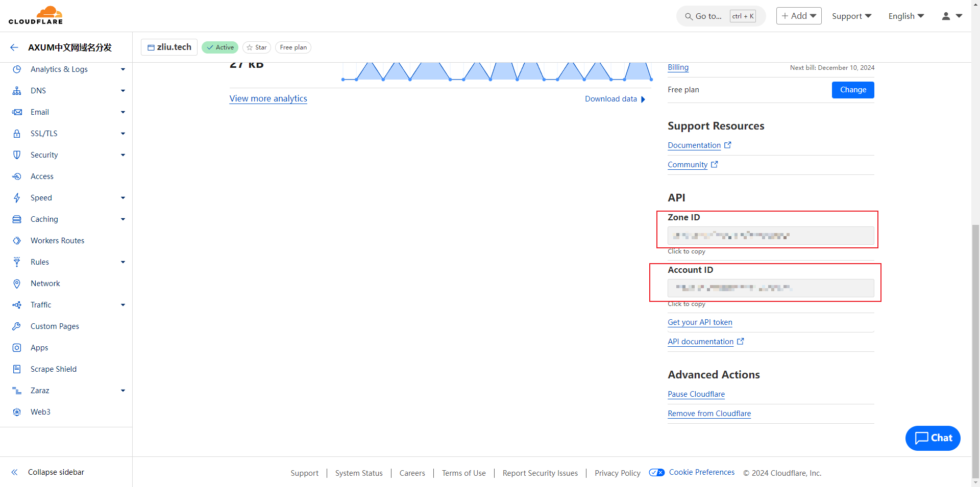
Task: Expand the Traffic sidebar section
Action: click(123, 305)
